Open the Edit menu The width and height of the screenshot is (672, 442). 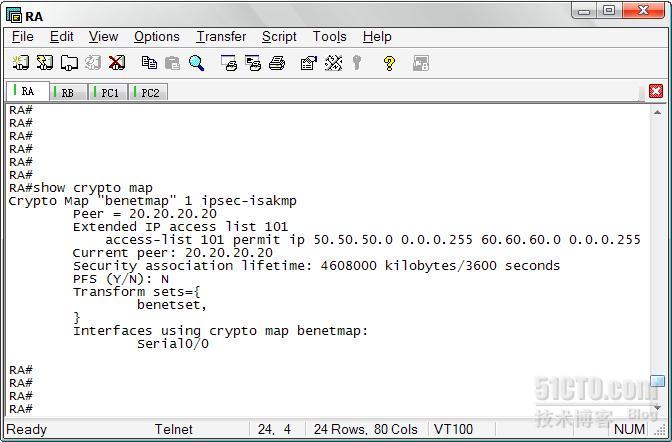[62, 37]
